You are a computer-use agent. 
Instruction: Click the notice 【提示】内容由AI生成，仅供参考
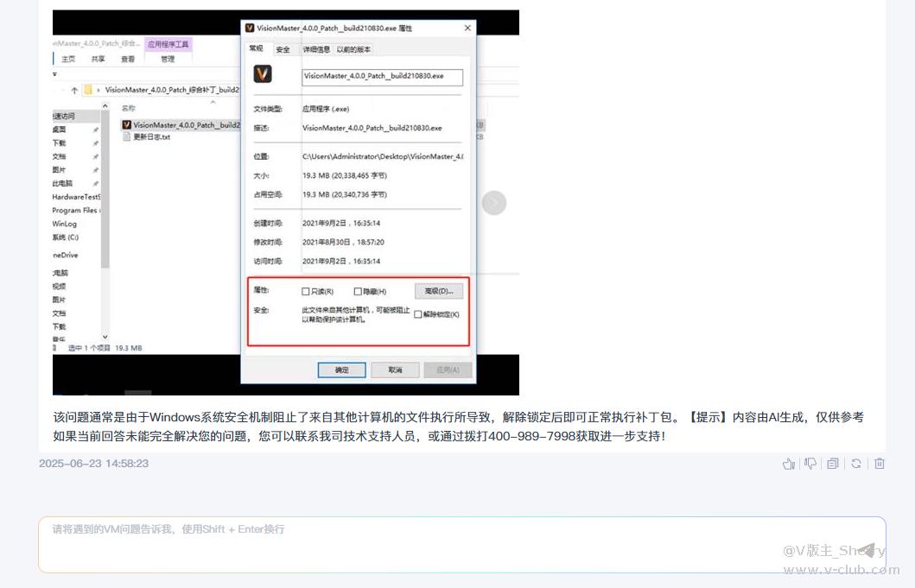(774, 418)
